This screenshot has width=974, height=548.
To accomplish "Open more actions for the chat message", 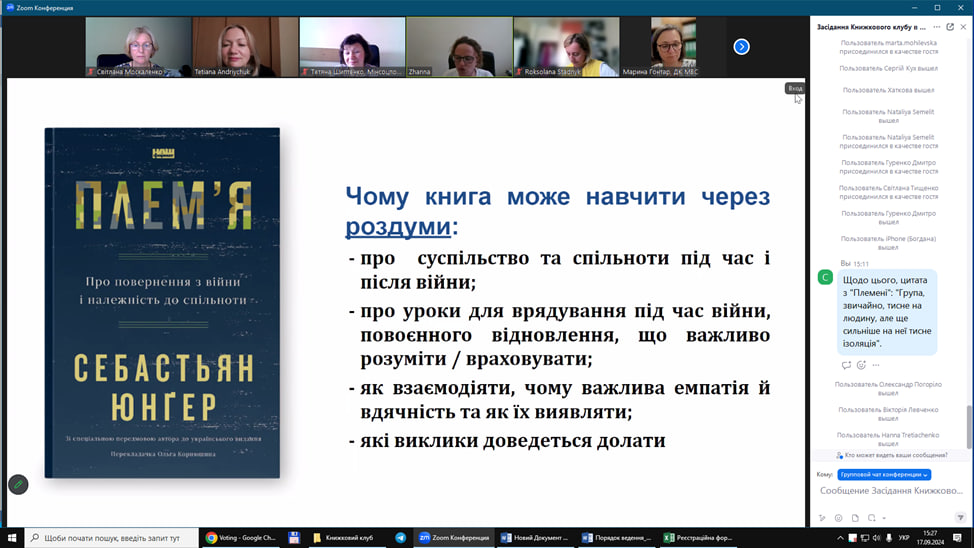I will pos(876,365).
